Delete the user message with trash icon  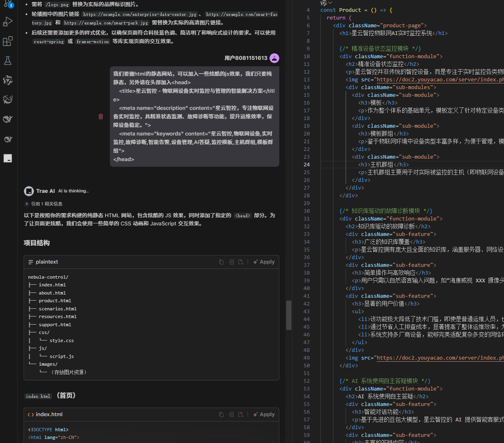click(x=101, y=117)
